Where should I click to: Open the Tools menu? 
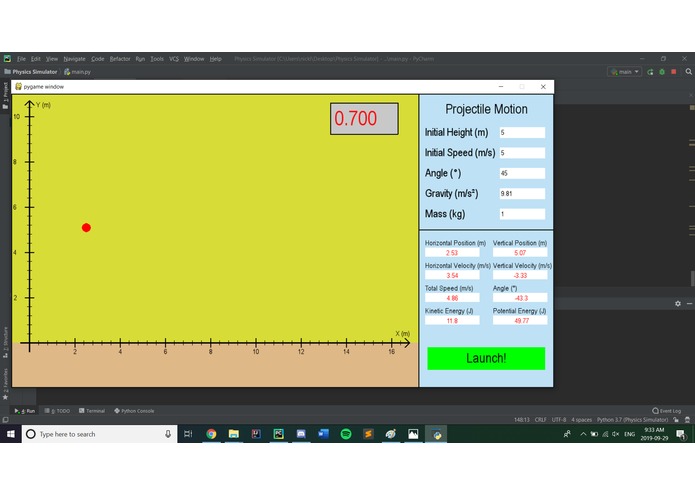click(157, 58)
